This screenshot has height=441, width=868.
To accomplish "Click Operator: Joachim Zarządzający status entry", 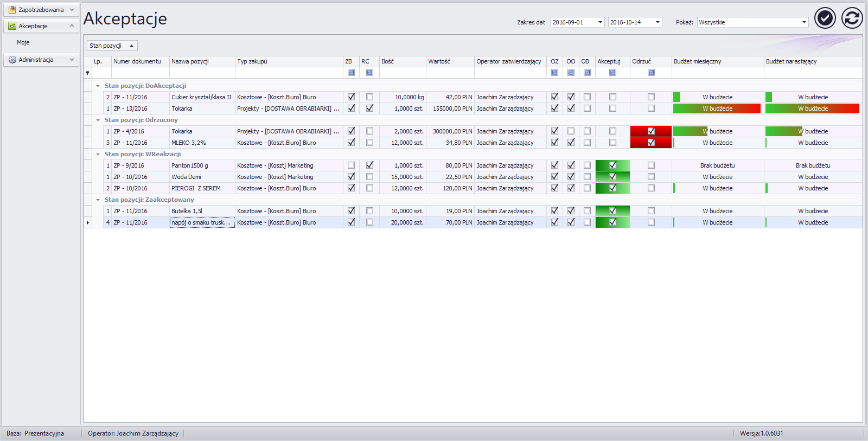I will click(x=133, y=433).
